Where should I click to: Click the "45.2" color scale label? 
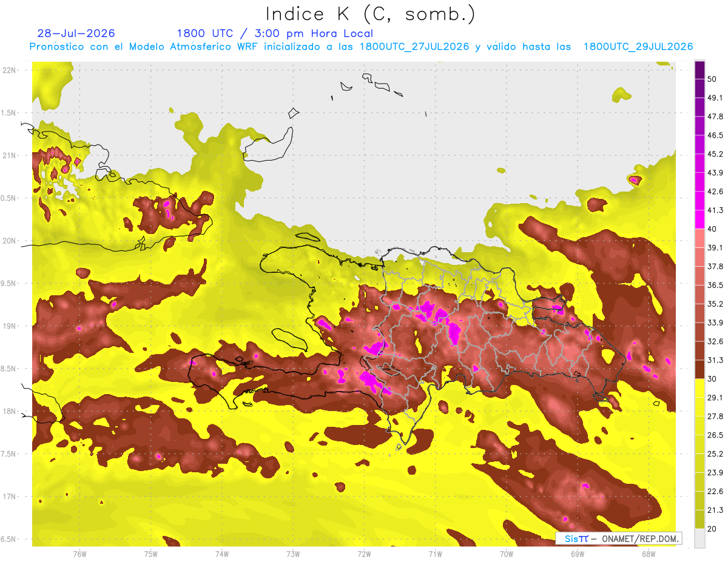[715, 154]
